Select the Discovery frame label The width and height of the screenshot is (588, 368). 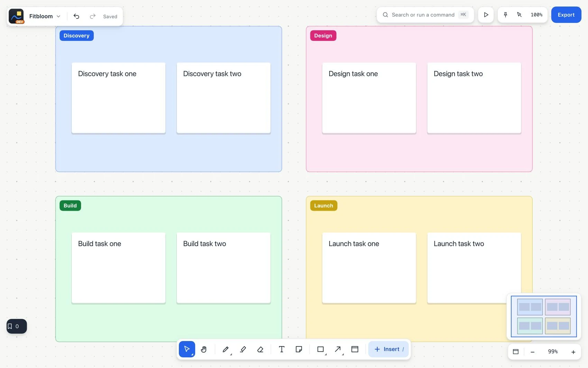point(76,36)
